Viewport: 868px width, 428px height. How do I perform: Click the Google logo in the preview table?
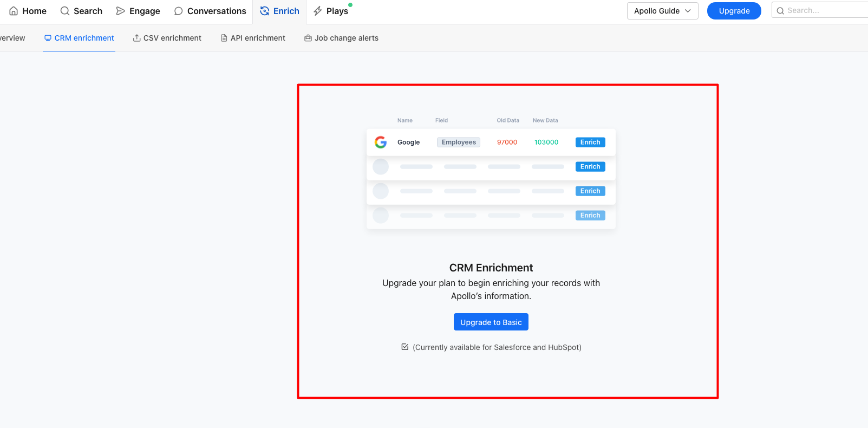click(x=381, y=142)
